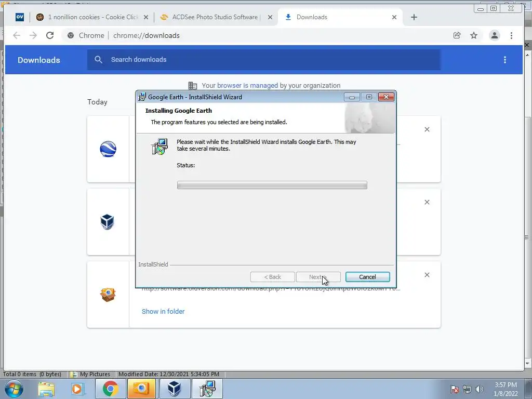Image resolution: width=532 pixels, height=399 pixels.
Task: Remove the Google Earth download from list
Action: 427,129
